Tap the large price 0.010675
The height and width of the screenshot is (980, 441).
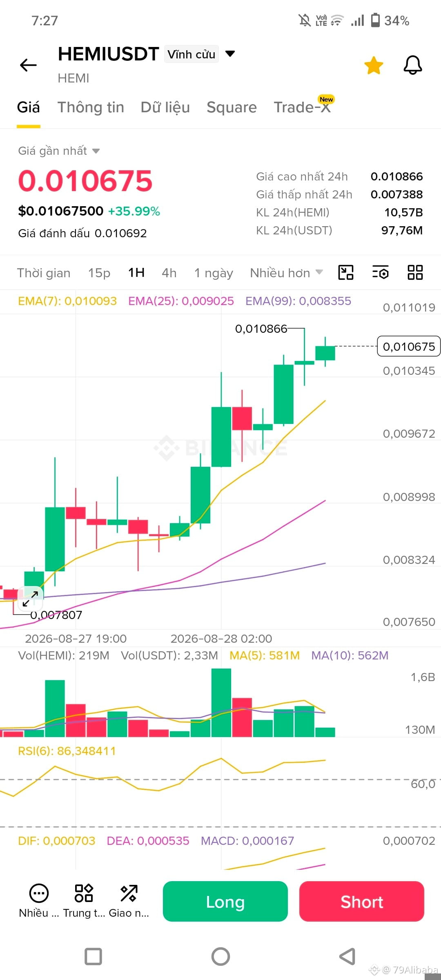pos(85,181)
